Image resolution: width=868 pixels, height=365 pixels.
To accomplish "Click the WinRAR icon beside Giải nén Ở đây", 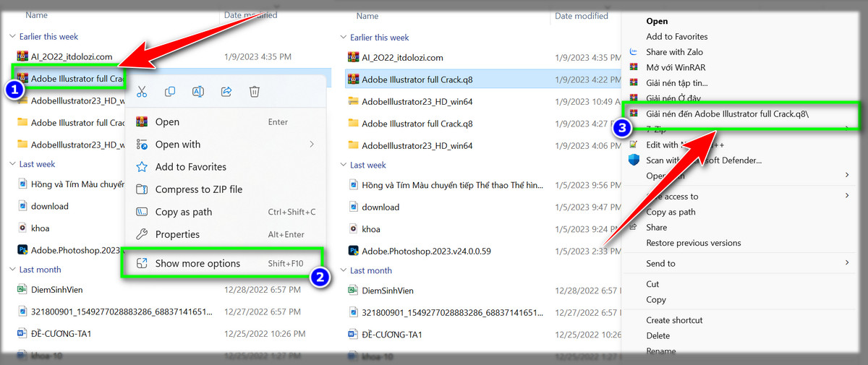I will (634, 98).
